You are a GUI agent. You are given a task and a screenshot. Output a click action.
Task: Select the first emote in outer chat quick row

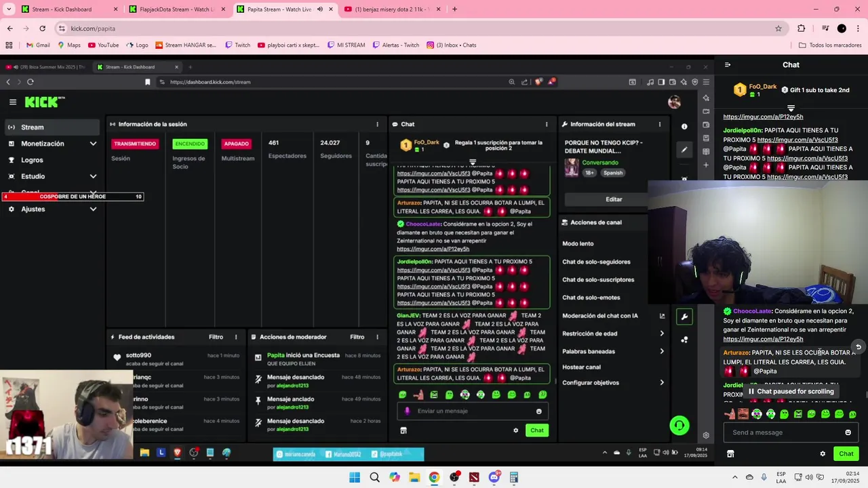click(x=730, y=414)
